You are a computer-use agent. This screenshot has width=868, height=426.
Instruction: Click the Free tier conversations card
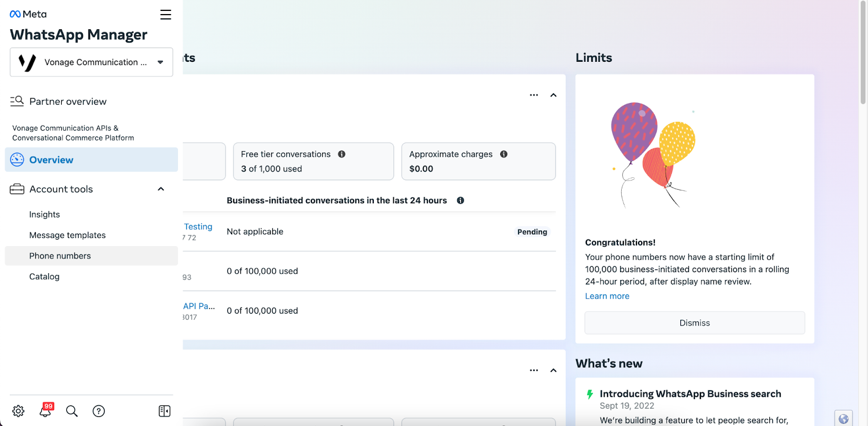[x=314, y=162]
